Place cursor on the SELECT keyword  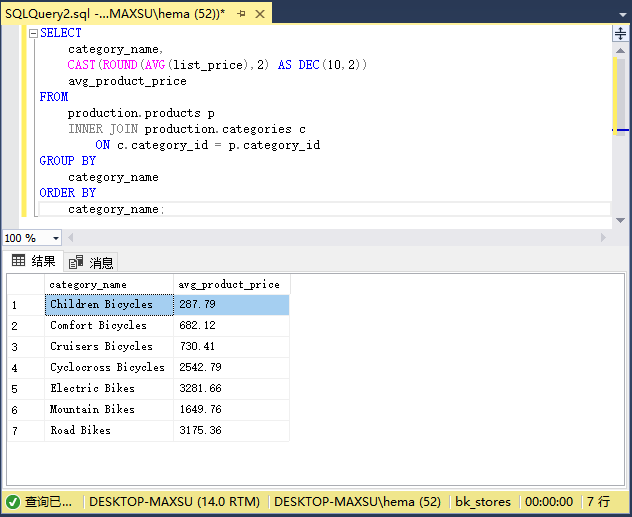pos(60,33)
